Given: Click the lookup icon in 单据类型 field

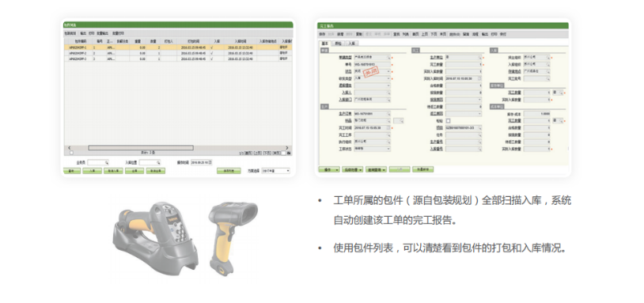Looking at the screenshot, I should (388, 58).
